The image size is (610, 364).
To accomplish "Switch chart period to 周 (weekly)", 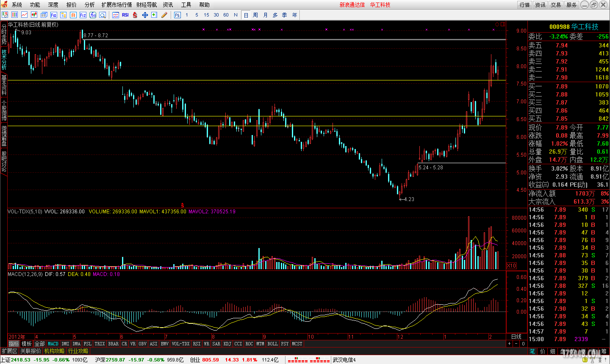I will coord(255,15).
